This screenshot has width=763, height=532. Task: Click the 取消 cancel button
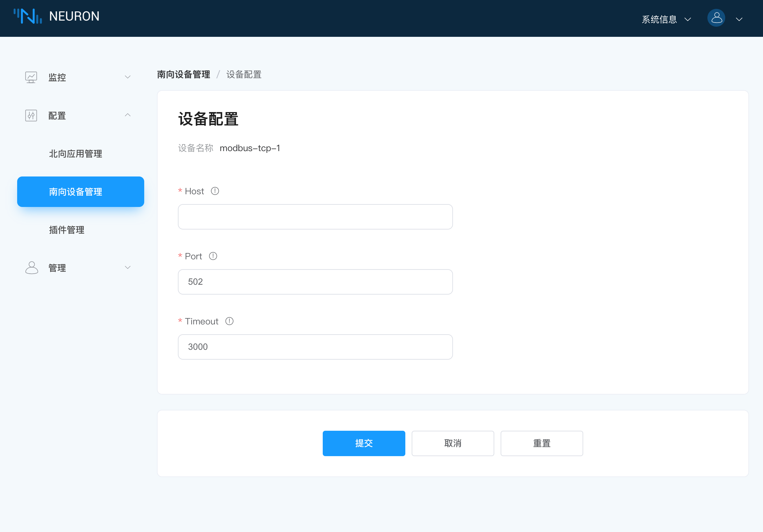pos(453,443)
